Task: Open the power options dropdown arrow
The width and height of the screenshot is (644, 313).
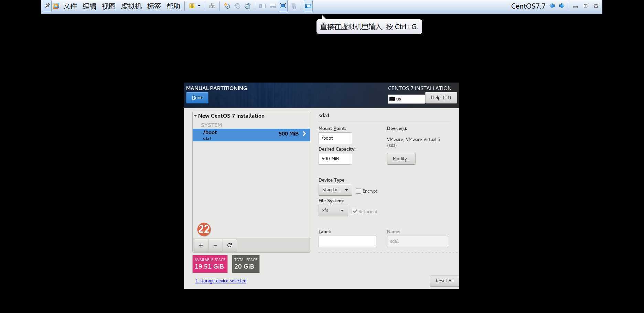Action: (199, 6)
